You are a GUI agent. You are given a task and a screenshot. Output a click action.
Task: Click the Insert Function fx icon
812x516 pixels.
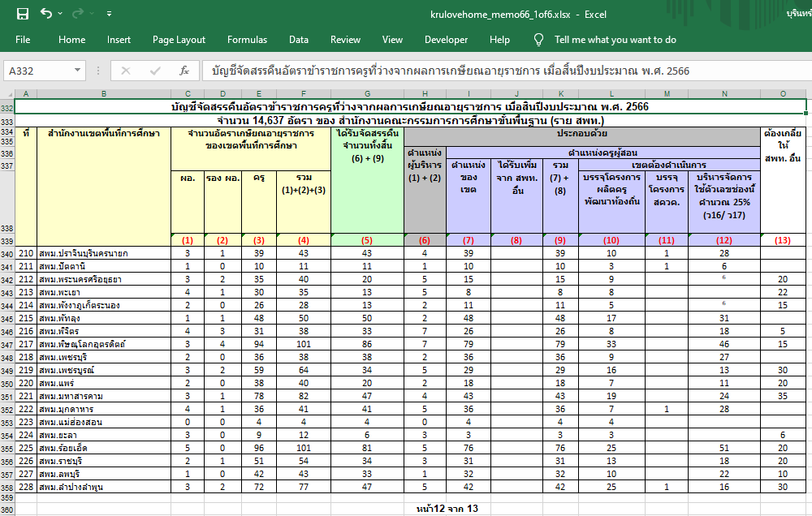[x=184, y=71]
